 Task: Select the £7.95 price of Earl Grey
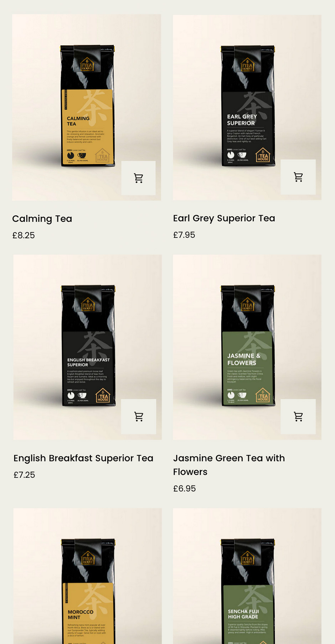pyautogui.click(x=184, y=235)
